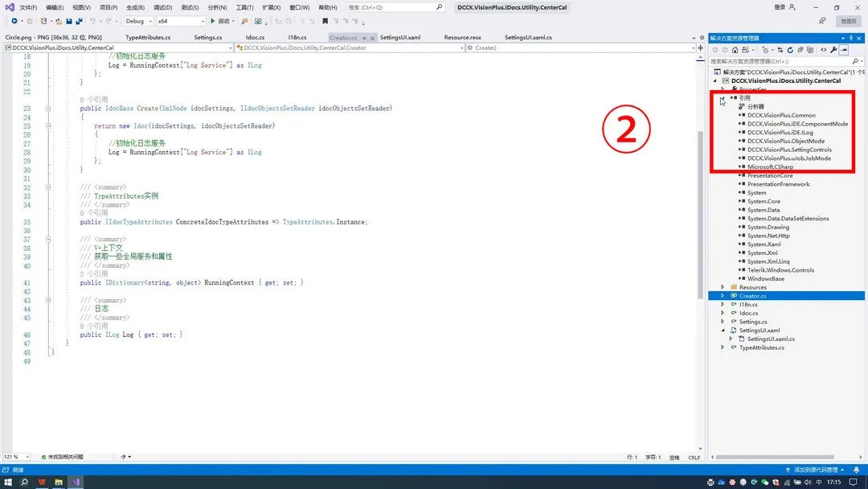Open the x64 platform dropdown

(x=181, y=21)
